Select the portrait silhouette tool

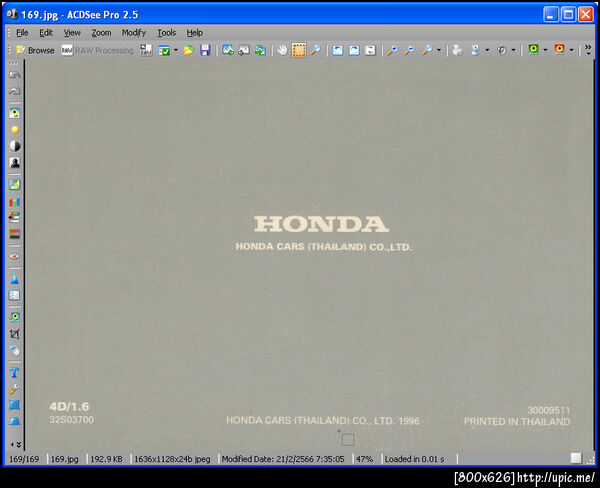[x=15, y=163]
